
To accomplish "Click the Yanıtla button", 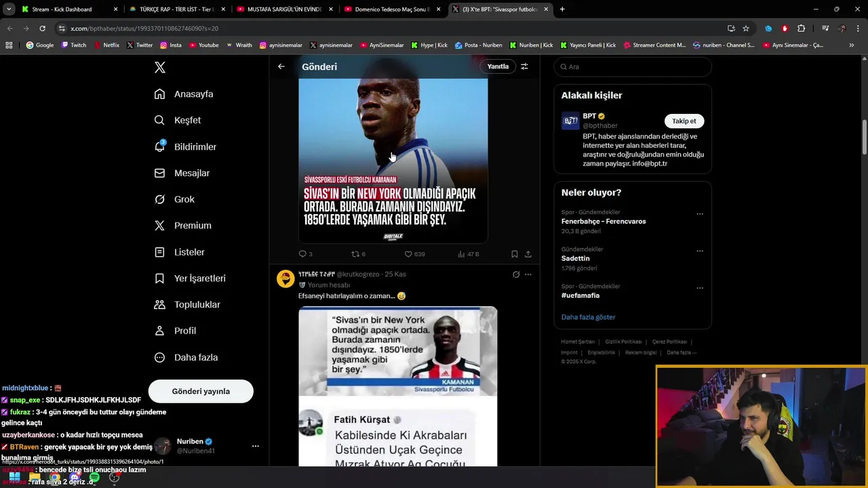I will pos(498,66).
